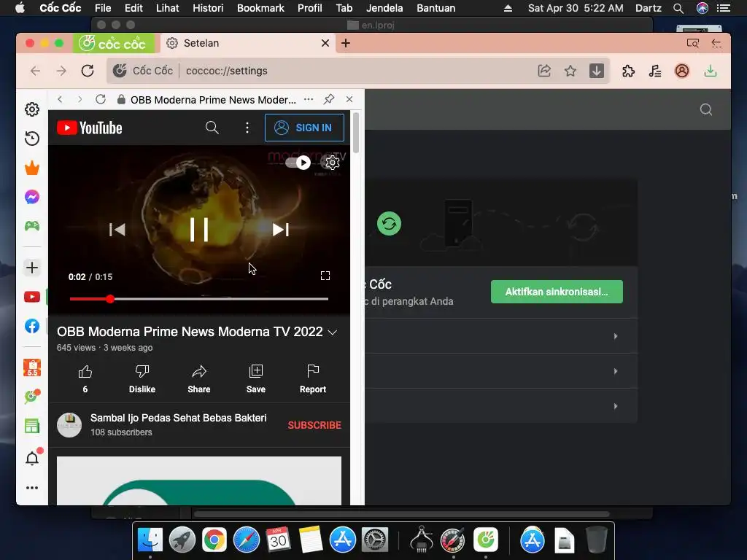Go to previous video
This screenshot has height=560, width=747.
coord(117,230)
